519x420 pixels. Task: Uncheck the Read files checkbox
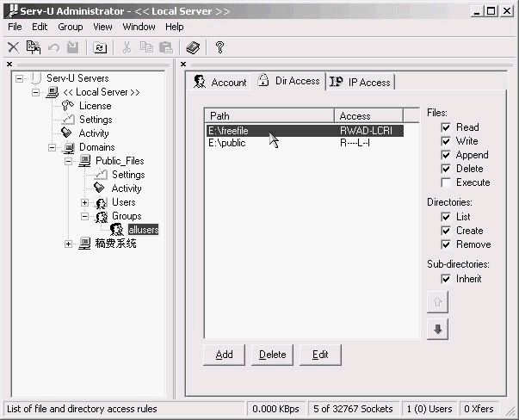[446, 127]
